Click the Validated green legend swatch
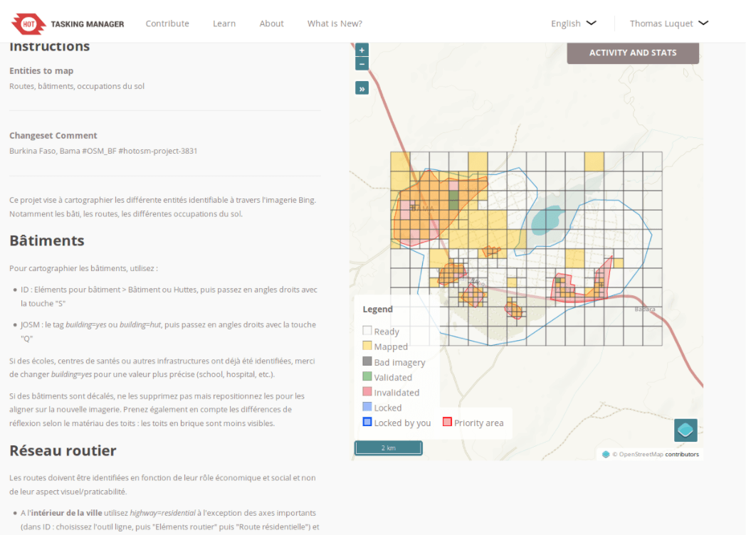756x535 pixels. pos(367,376)
